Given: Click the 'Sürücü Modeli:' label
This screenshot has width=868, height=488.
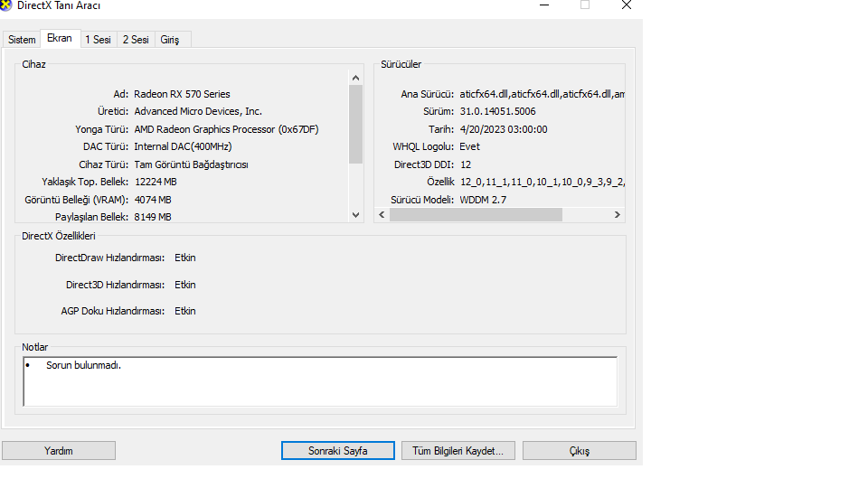Looking at the screenshot, I should pos(422,200).
